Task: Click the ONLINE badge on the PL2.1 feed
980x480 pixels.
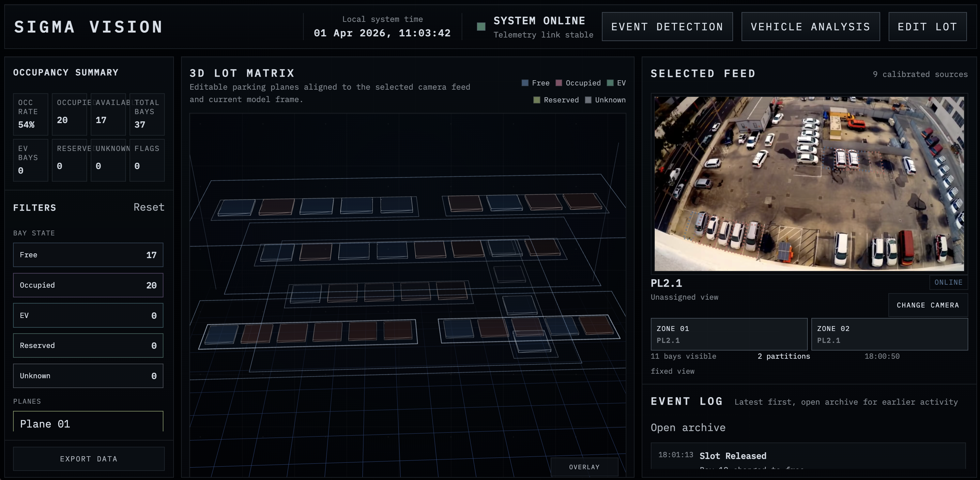Action: (x=948, y=282)
